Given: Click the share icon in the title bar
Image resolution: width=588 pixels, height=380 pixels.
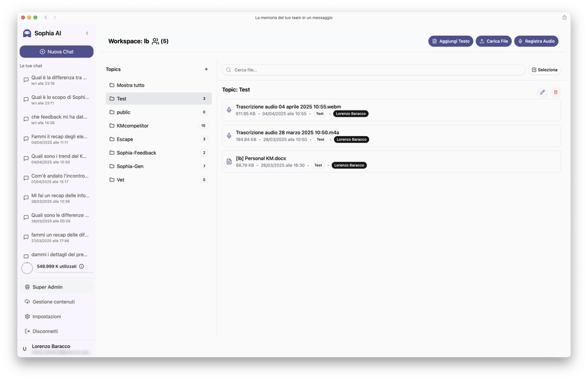Looking at the screenshot, I should click(564, 17).
